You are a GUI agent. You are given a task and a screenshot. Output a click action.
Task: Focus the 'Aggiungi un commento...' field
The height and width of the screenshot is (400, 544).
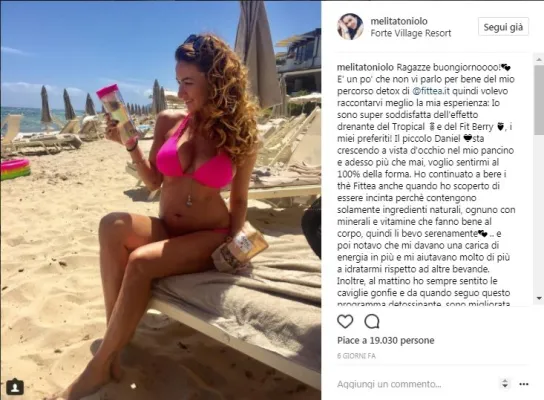416,384
